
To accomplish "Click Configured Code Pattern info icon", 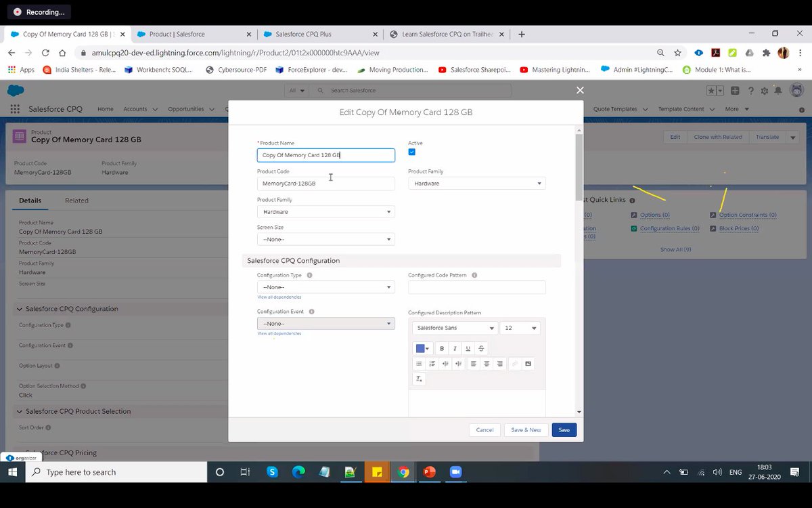I will (x=474, y=276).
